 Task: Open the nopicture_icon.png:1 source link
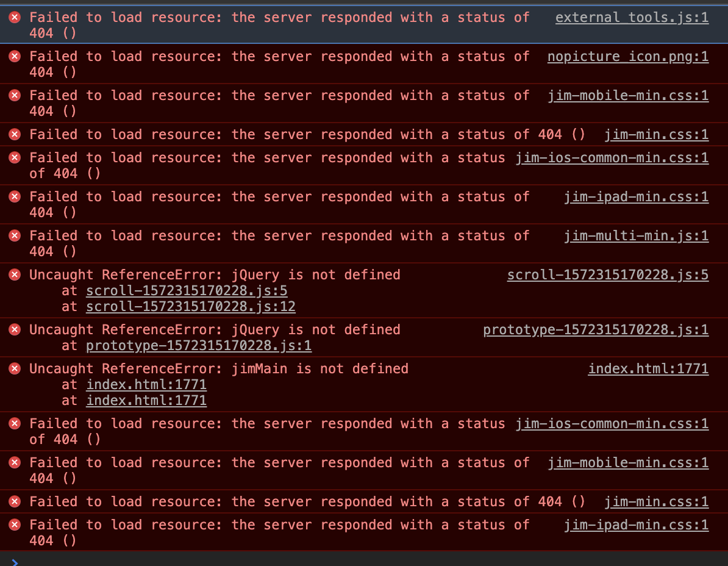627,57
